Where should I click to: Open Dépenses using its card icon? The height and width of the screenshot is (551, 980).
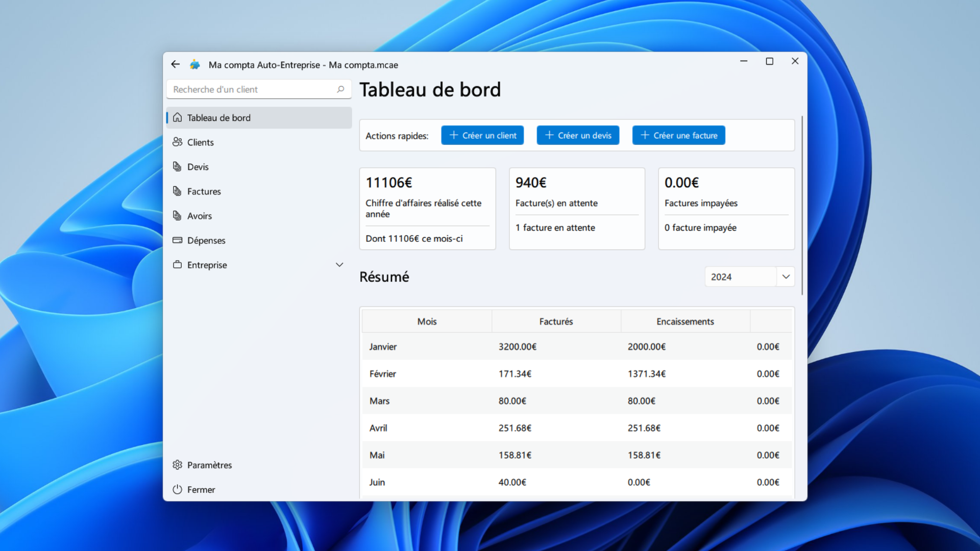(177, 240)
